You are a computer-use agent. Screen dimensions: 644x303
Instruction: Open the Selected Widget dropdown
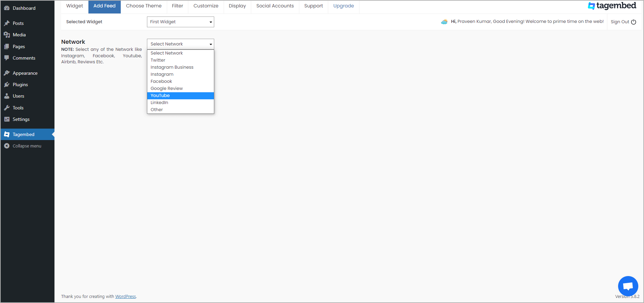point(181,22)
